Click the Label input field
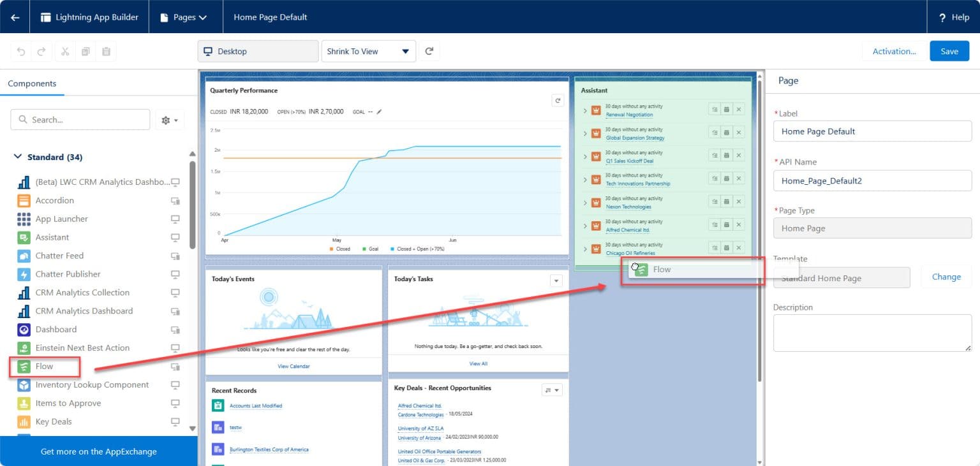Image resolution: width=980 pixels, height=466 pixels. click(872, 131)
